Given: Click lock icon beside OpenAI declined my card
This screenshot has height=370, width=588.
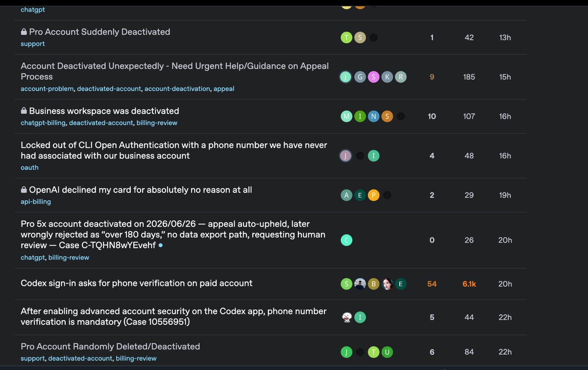Looking at the screenshot, I should pos(24,189).
